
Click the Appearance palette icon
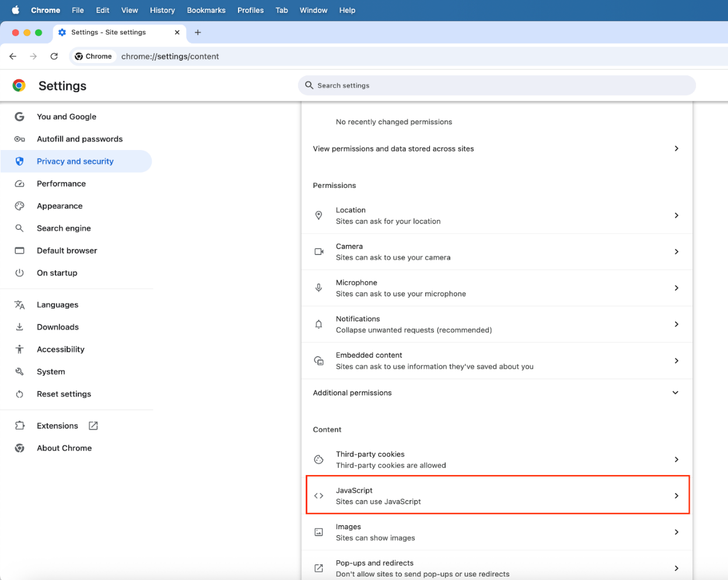tap(19, 206)
